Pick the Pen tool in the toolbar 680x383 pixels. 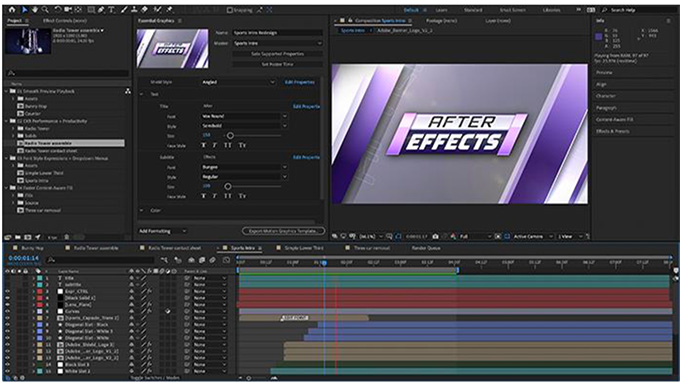click(101, 10)
